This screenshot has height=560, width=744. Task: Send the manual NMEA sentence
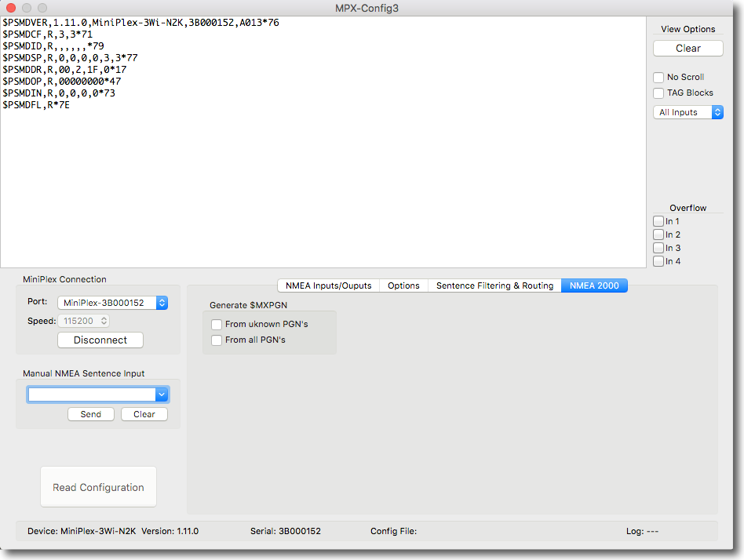tap(90, 414)
